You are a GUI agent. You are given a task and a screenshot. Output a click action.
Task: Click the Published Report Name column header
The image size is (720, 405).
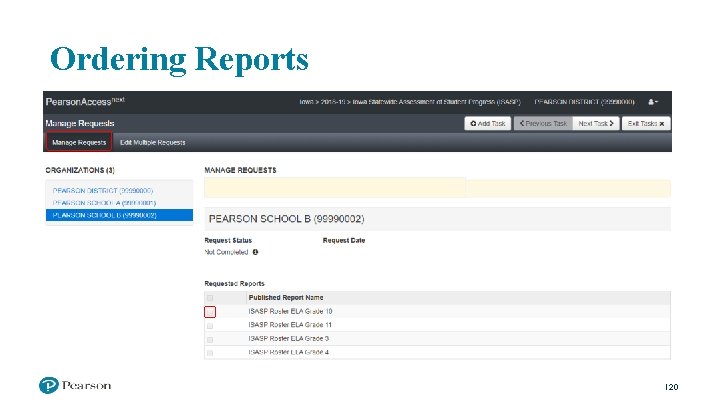(286, 298)
